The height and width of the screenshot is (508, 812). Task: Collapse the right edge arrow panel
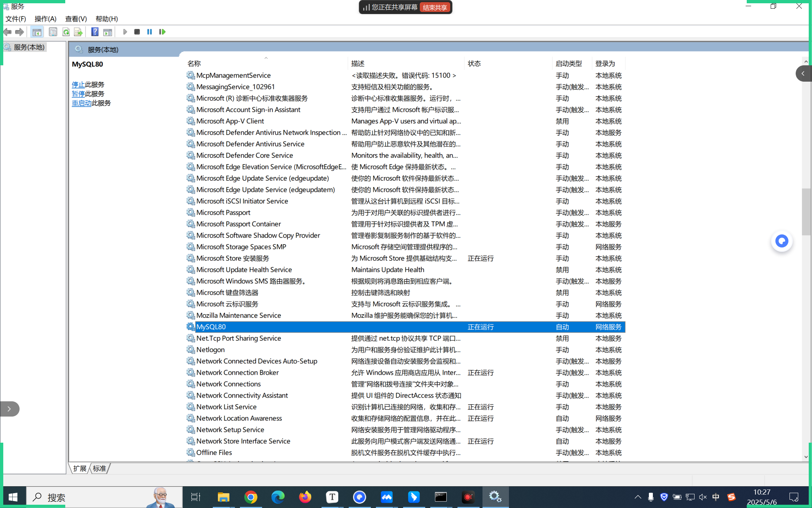pyautogui.click(x=803, y=74)
